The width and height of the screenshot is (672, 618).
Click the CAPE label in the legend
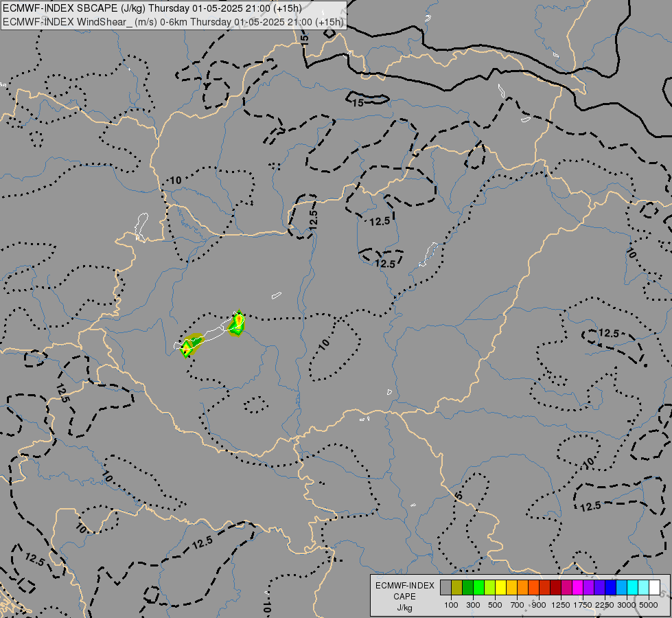click(404, 597)
